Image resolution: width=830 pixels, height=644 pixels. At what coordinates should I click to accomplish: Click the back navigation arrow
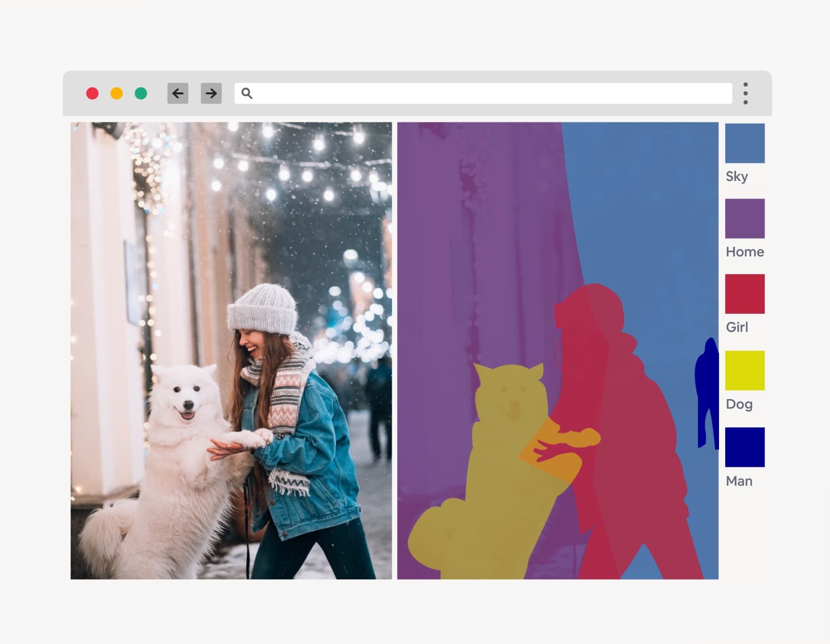(178, 93)
